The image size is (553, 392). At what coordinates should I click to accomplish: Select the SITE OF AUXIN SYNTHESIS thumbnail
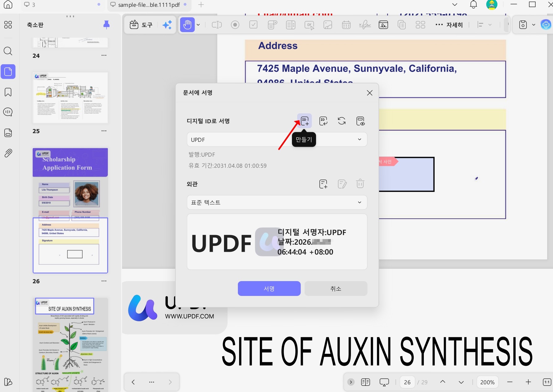[x=70, y=345]
